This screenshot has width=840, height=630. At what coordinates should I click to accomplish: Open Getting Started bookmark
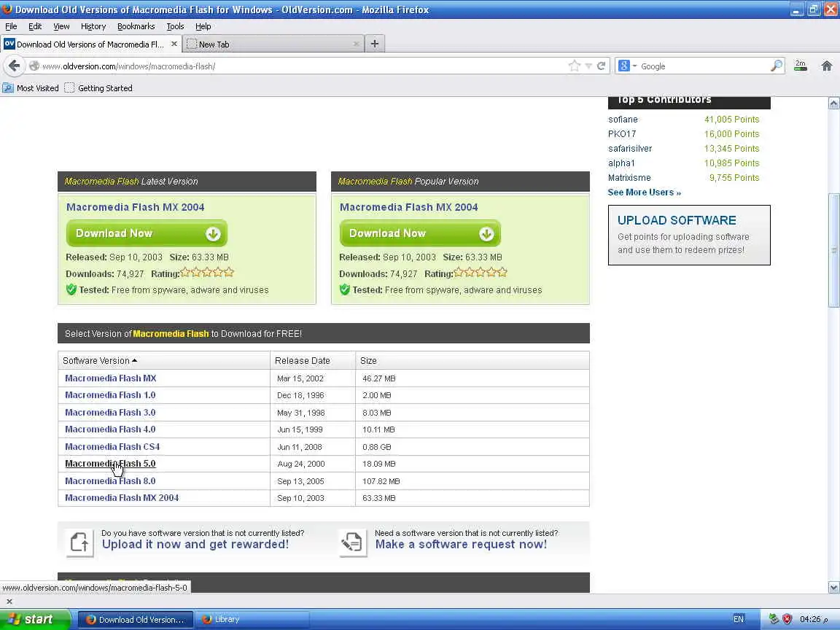(98, 87)
